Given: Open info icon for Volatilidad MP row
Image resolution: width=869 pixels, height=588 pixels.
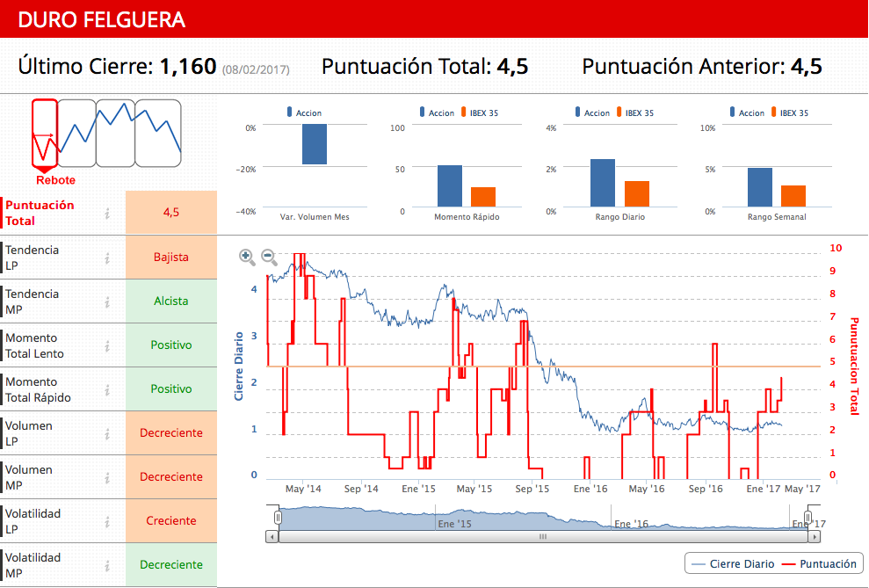Looking at the screenshot, I should (107, 565).
